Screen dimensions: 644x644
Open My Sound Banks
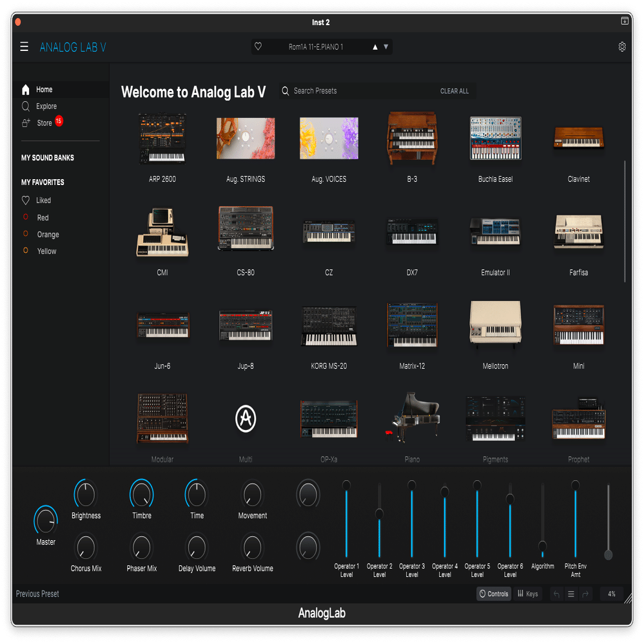coord(48,158)
